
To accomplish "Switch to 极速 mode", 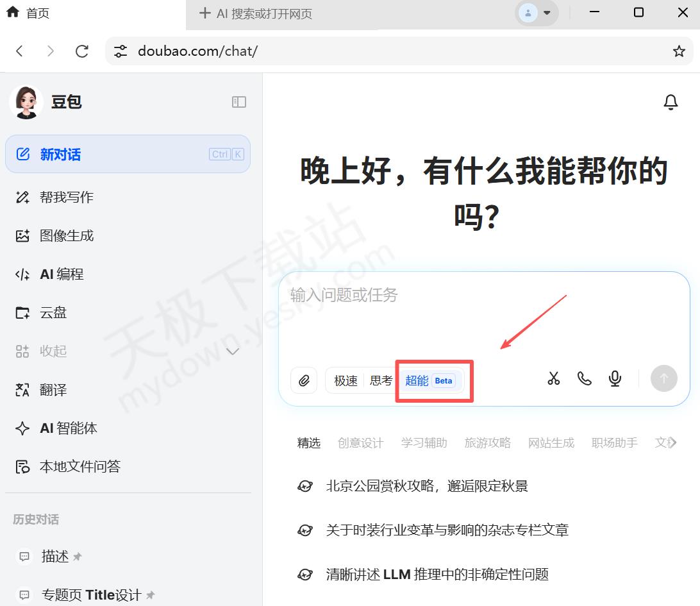I will pyautogui.click(x=346, y=380).
